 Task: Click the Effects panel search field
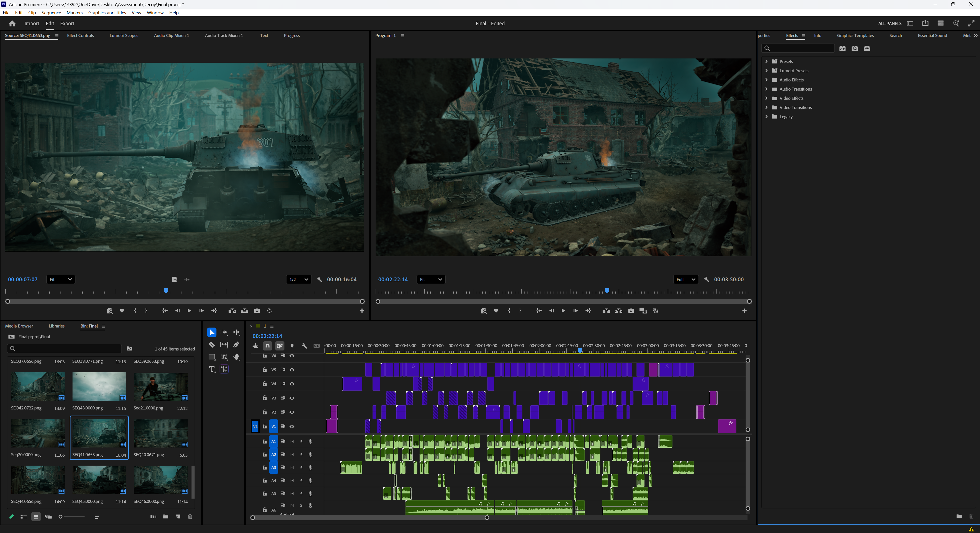[798, 48]
